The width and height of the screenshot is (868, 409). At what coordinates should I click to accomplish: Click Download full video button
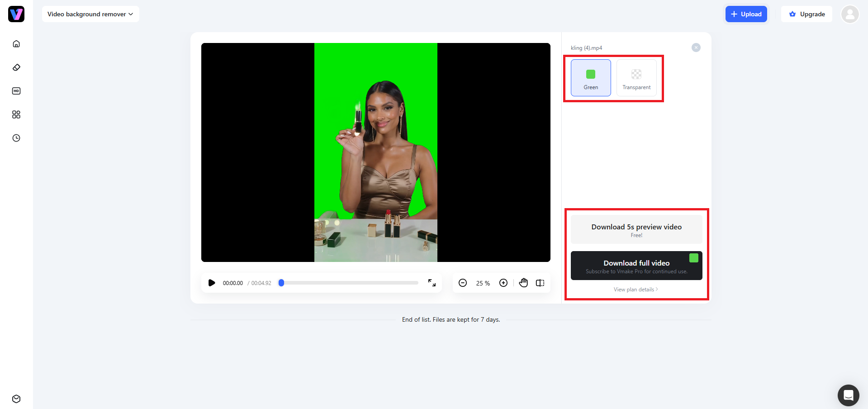click(x=636, y=266)
